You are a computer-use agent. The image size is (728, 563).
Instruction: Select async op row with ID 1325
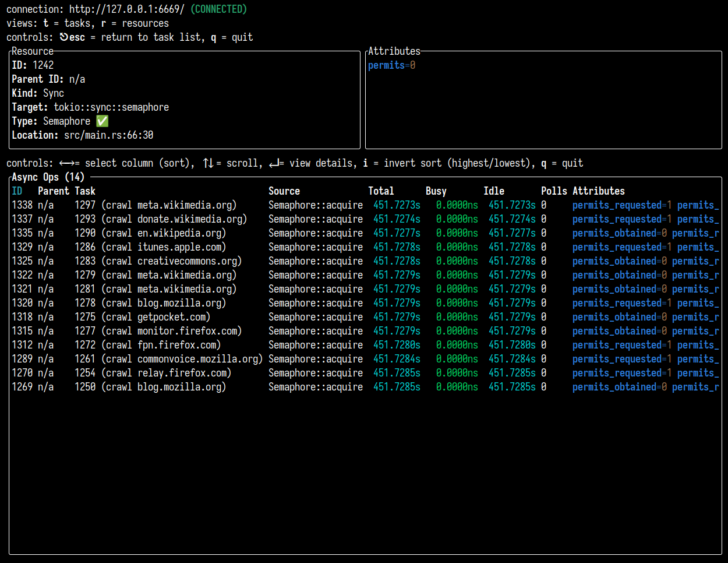point(365,261)
